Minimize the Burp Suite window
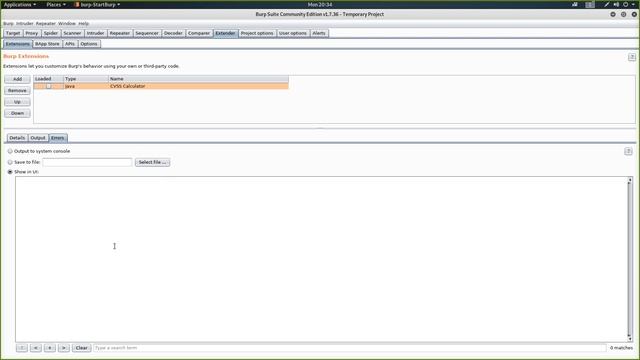 (613, 14)
